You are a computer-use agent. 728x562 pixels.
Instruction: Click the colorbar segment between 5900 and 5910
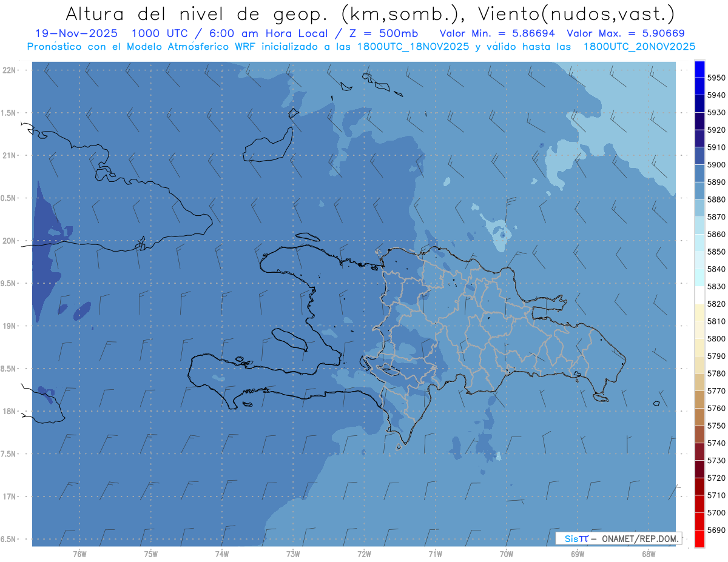(x=699, y=156)
